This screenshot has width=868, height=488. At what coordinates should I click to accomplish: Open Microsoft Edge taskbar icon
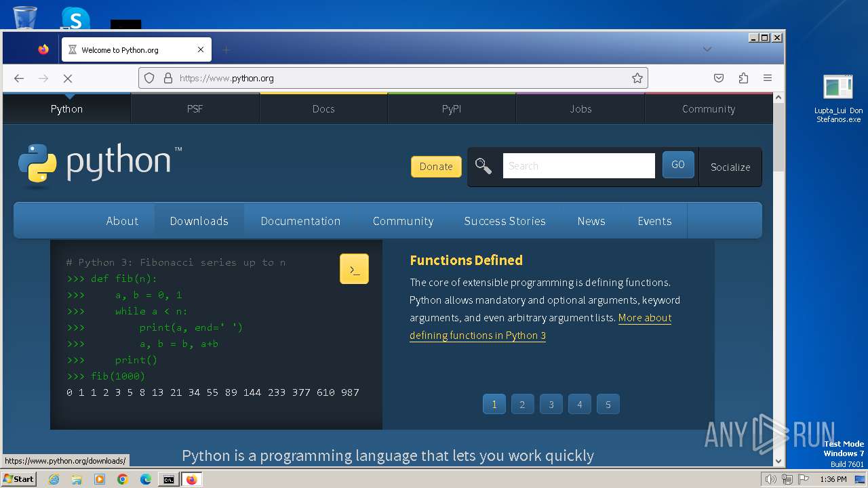point(146,479)
